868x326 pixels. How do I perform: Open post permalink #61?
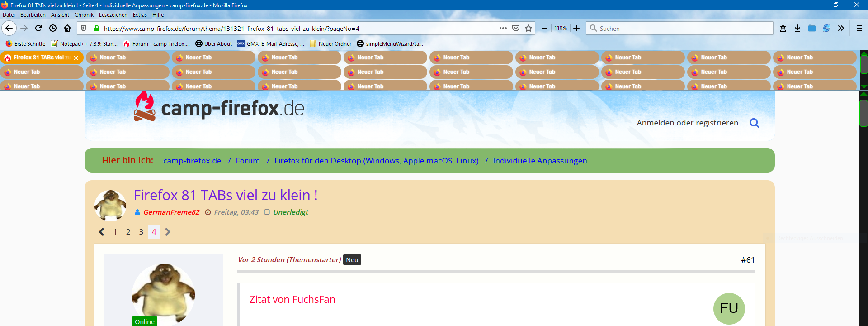(x=748, y=260)
